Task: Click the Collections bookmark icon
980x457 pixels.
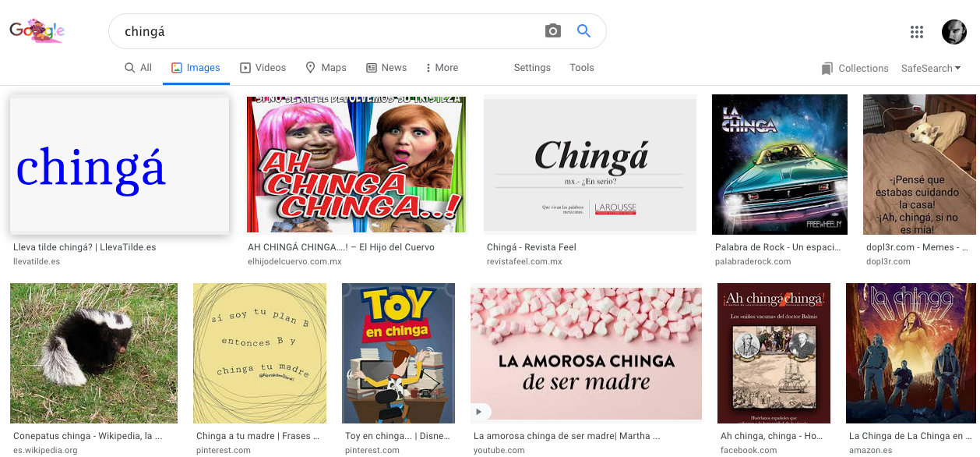Action: point(827,69)
